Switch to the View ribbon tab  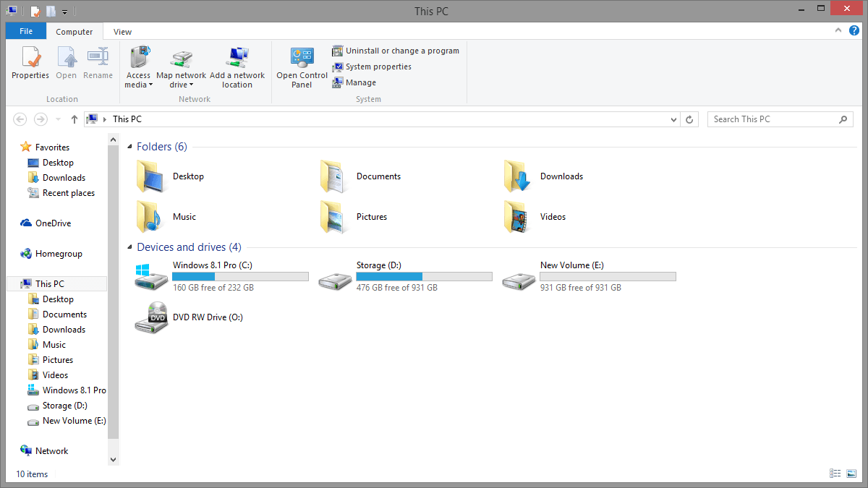pos(122,32)
